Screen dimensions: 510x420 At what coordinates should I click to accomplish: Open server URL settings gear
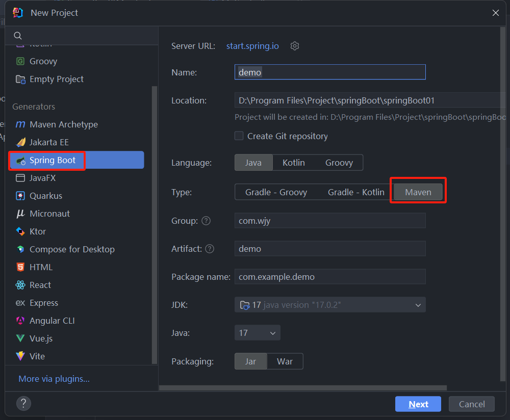coord(295,46)
